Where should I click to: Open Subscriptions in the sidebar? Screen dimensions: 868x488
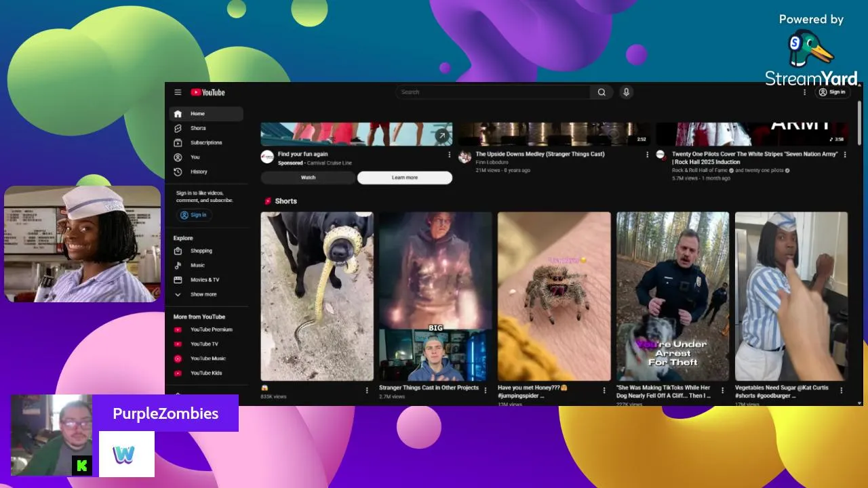tap(206, 142)
